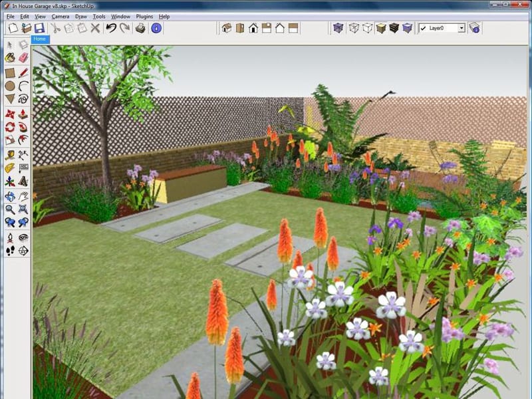Viewport: 532px width, 399px height.
Task: Save the model with the floppy icon
Action: pos(39,28)
